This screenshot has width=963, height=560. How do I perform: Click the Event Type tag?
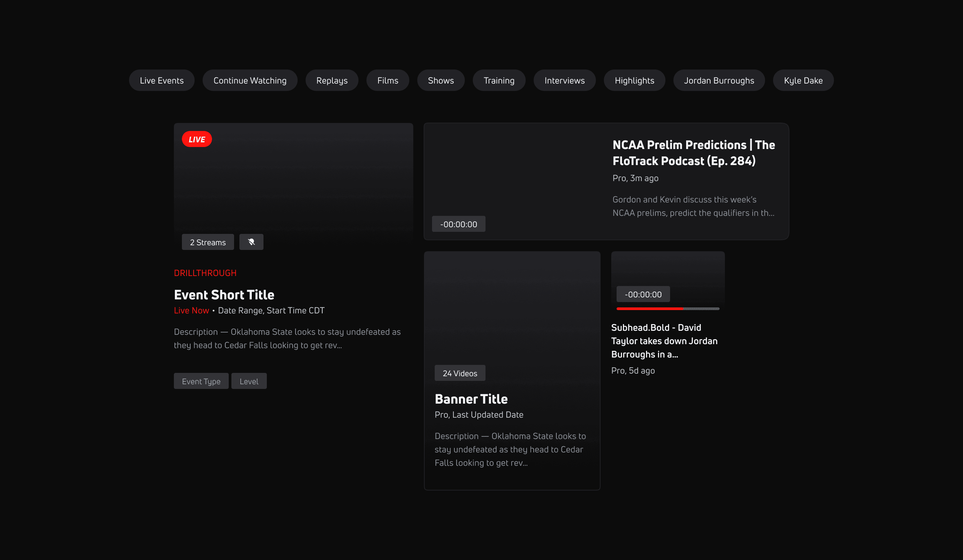tap(201, 381)
